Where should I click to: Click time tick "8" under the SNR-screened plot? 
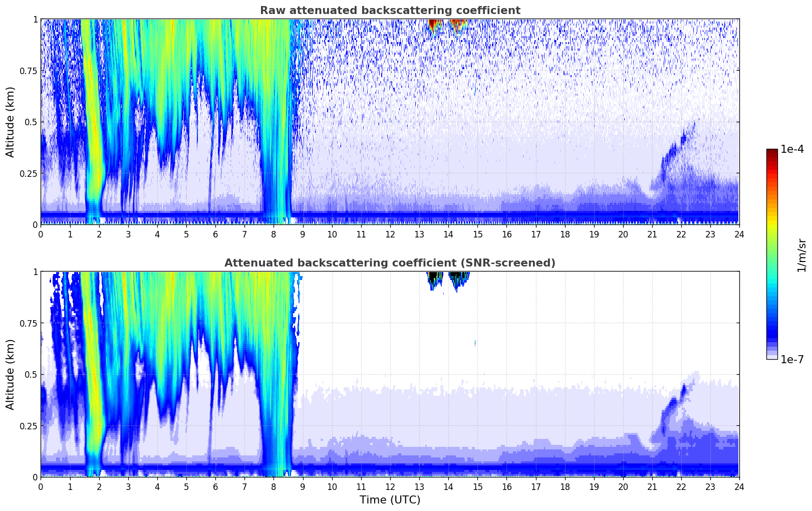274,486
